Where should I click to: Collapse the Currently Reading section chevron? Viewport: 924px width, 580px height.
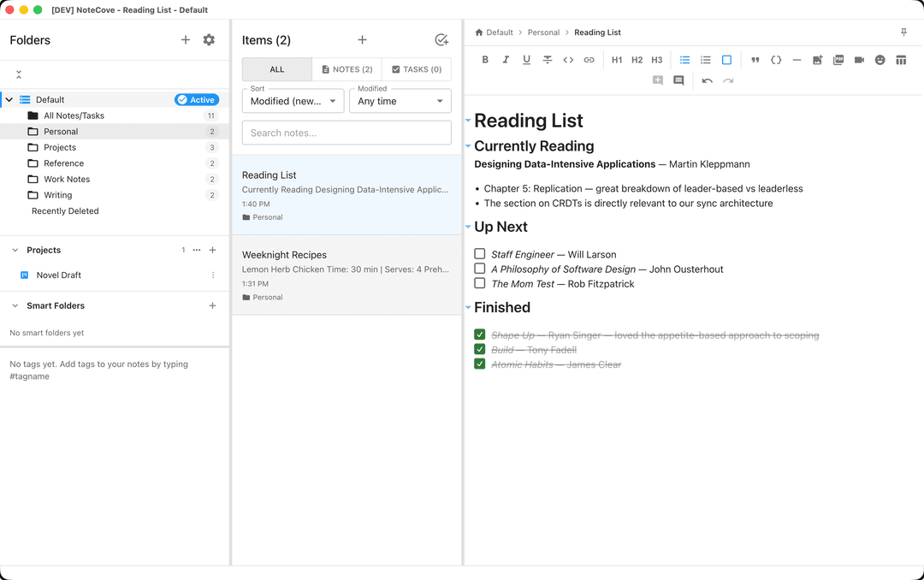[x=468, y=146]
